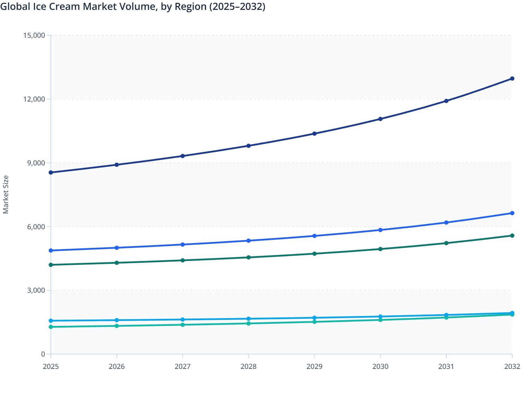The image size is (532, 395).
Task: Select the 2032 x-axis label
Action: coord(512,367)
